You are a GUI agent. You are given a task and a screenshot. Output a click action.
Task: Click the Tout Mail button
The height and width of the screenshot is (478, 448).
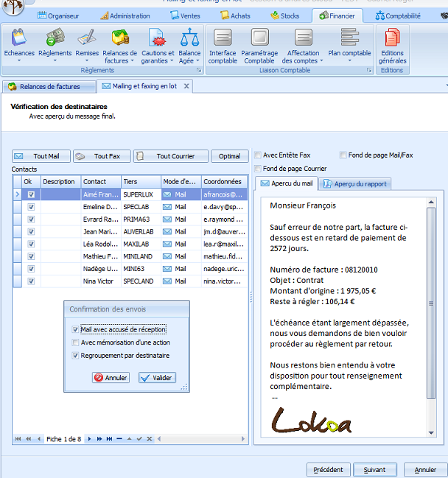tap(41, 156)
